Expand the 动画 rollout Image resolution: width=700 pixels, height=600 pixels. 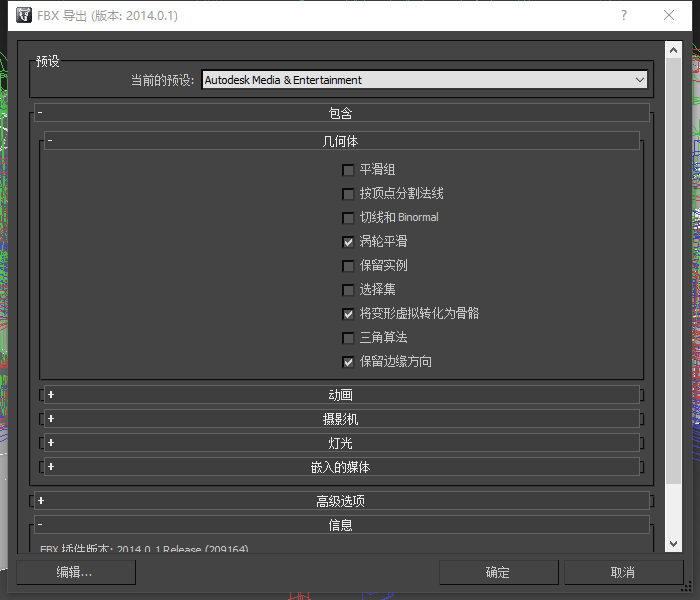pos(342,395)
